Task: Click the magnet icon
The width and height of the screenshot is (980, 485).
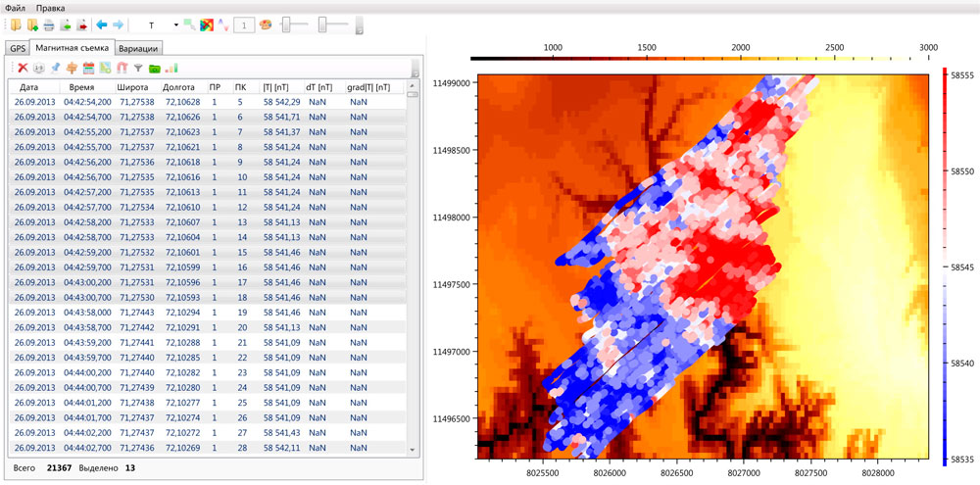Action: click(122, 68)
